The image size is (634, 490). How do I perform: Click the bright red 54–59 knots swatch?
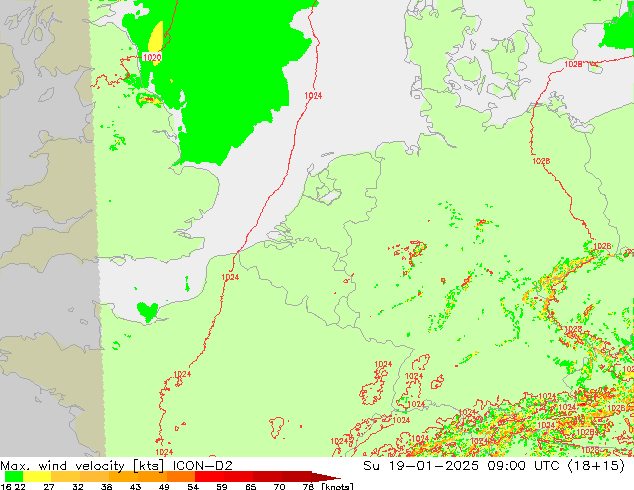click(209, 477)
